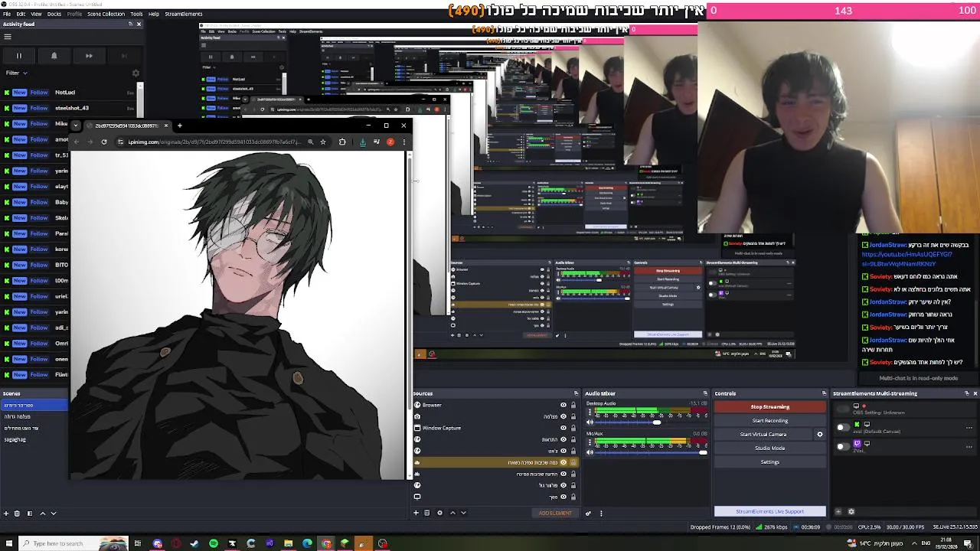
Task: Toggle the OBS Setting Unknown switch
Action: click(x=843, y=408)
